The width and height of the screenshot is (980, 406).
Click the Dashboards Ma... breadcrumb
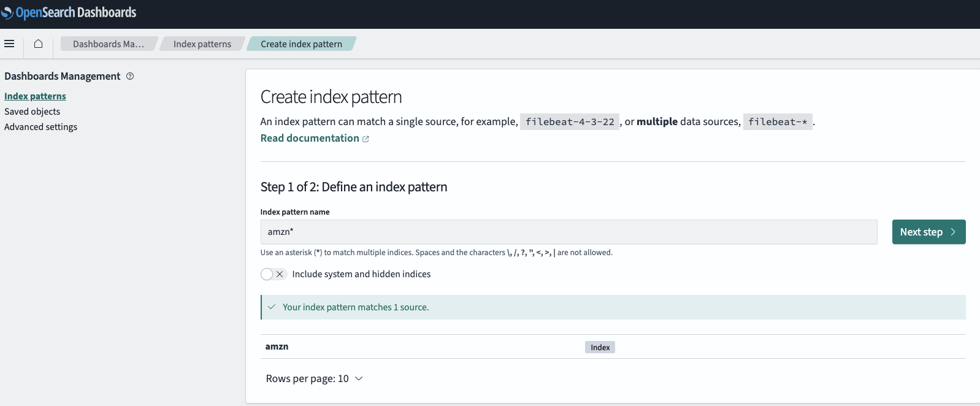(109, 44)
